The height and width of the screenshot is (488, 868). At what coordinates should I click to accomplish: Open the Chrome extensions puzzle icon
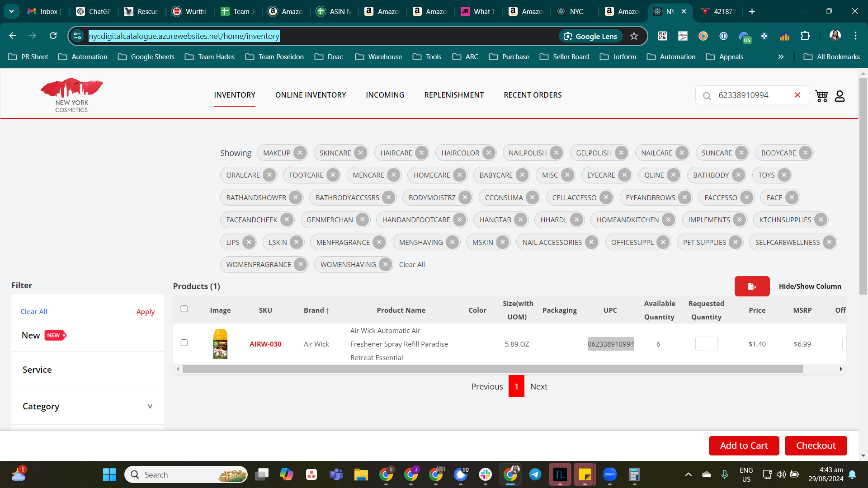(805, 36)
